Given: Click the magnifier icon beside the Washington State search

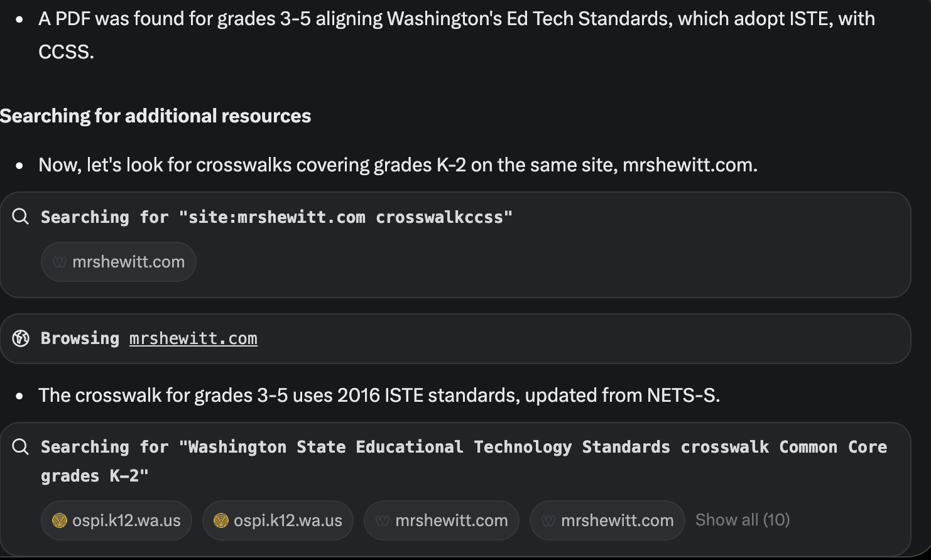Looking at the screenshot, I should [21, 446].
